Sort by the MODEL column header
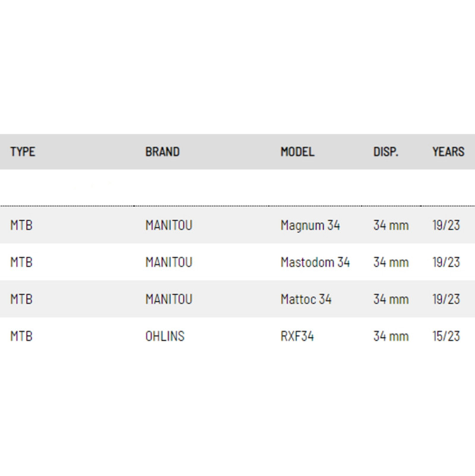This screenshot has width=475, height=476. pyautogui.click(x=297, y=152)
